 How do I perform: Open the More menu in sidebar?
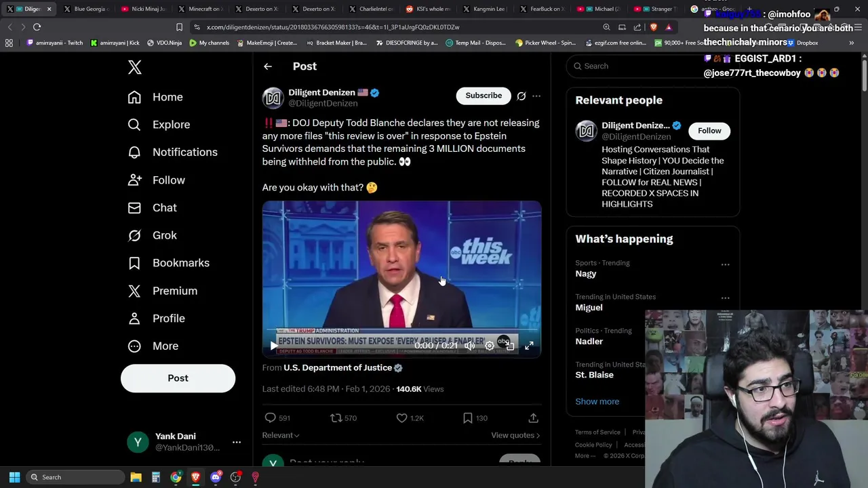153,346
